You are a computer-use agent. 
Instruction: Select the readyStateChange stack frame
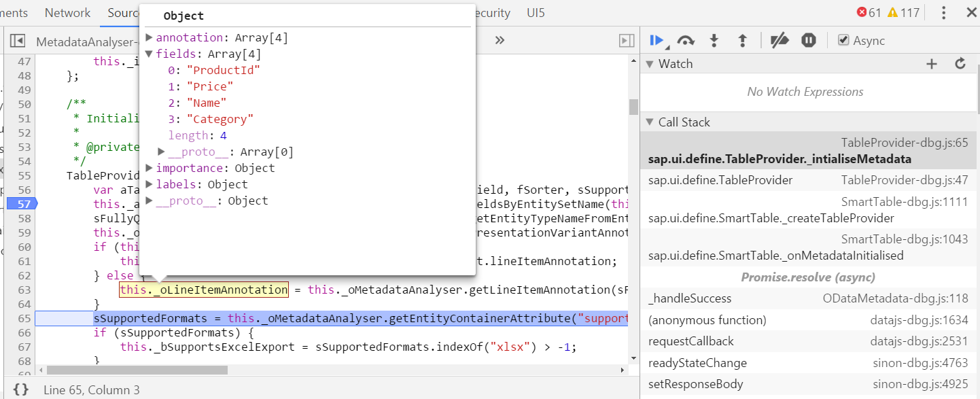(808, 363)
